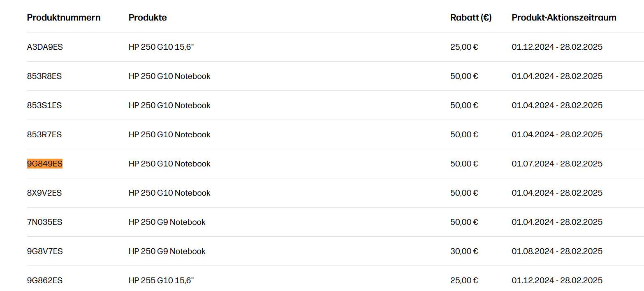Click the highlighted product number 9G849ES
This screenshot has width=644, height=291.
click(x=45, y=164)
